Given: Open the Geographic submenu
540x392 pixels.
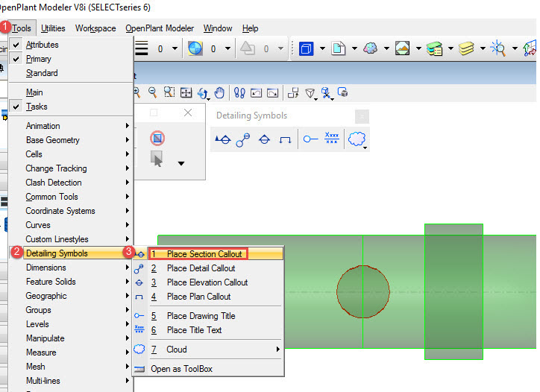Looking at the screenshot, I should tap(71, 296).
